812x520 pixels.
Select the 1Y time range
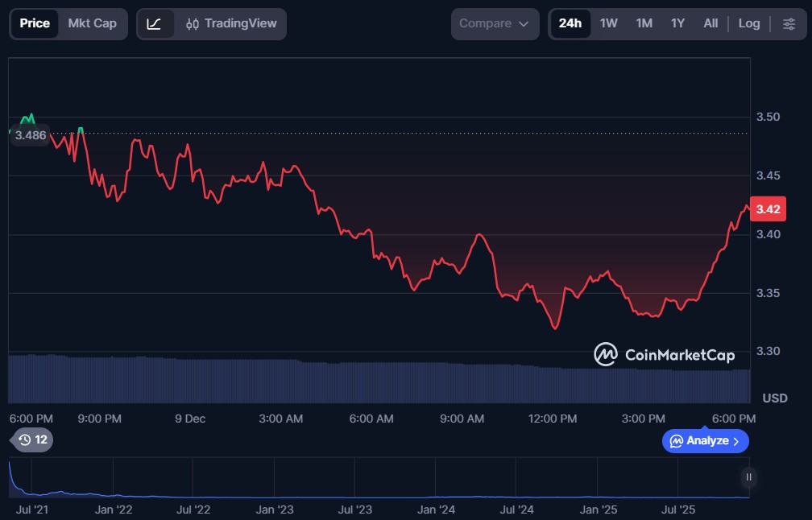pos(677,23)
